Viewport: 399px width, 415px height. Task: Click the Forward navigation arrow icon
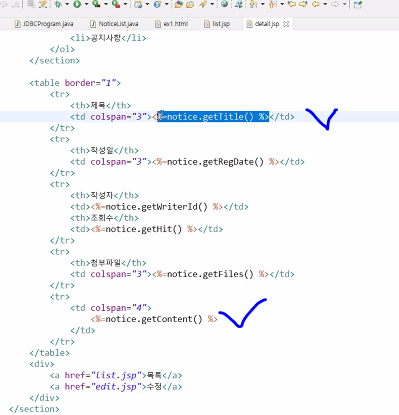click(335, 4)
